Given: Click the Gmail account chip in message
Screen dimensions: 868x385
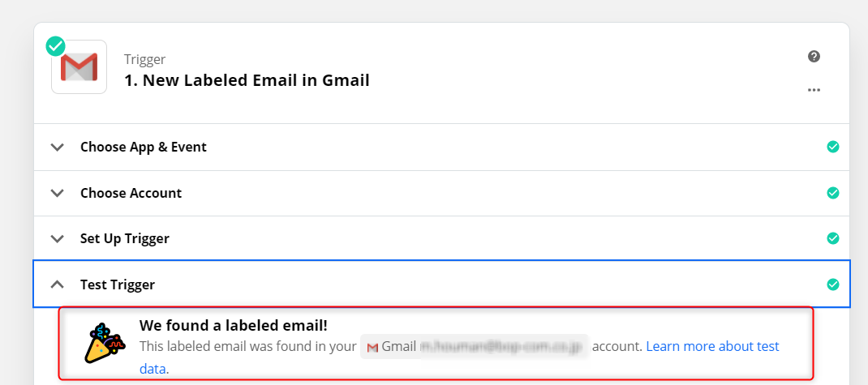Looking at the screenshot, I should click(474, 347).
